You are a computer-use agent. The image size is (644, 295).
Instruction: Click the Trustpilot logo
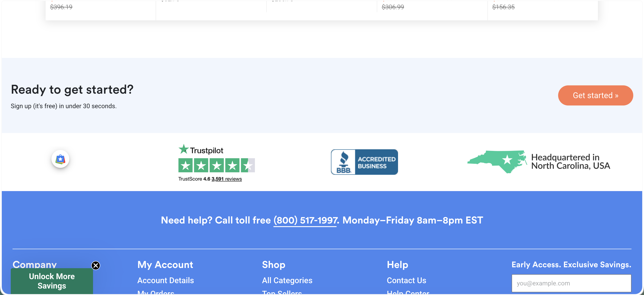pyautogui.click(x=201, y=150)
